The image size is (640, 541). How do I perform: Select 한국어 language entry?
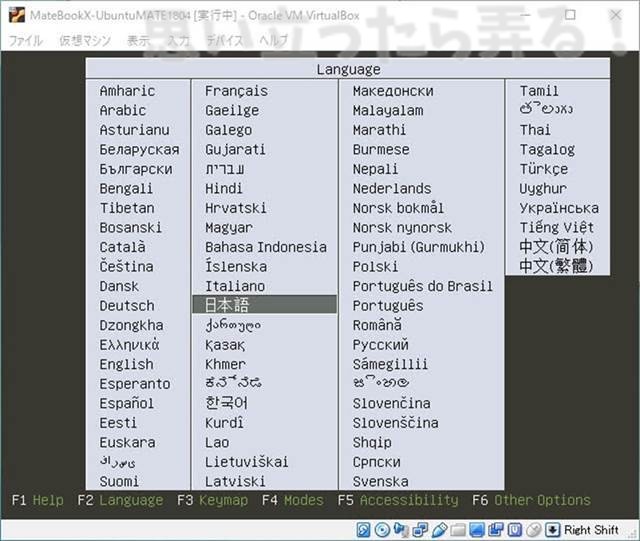(x=226, y=403)
